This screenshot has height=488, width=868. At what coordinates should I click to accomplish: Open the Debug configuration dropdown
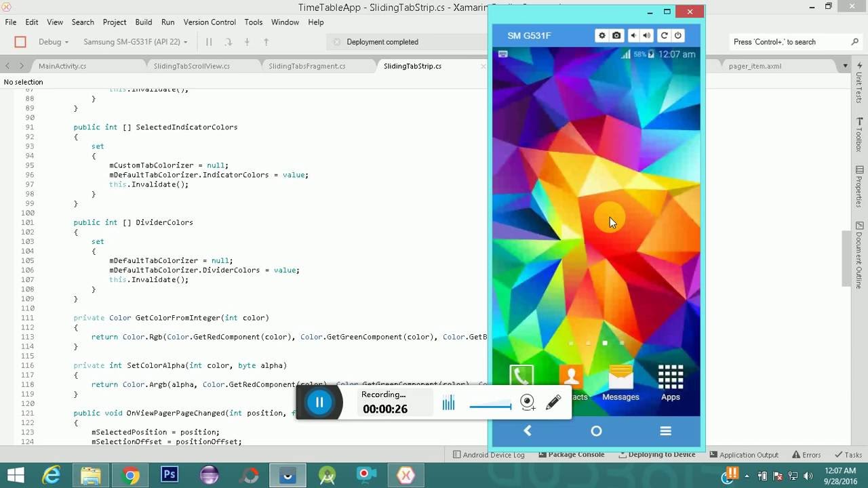click(x=54, y=42)
